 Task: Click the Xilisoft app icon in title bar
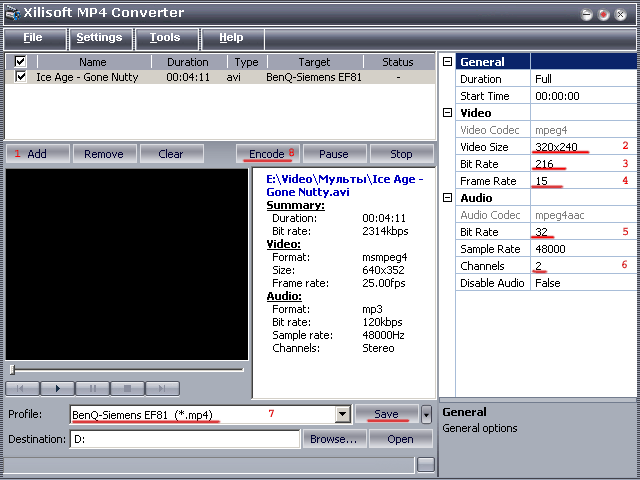pos(13,13)
